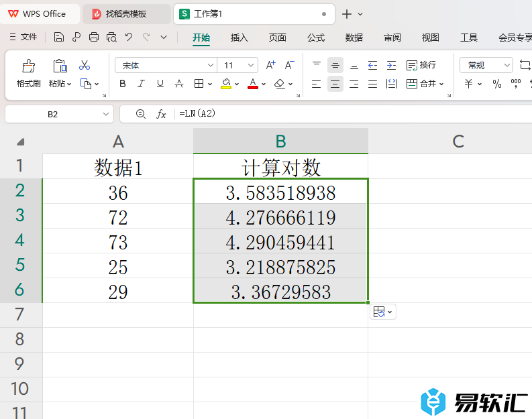
Task: Apply red font color button
Action: 253,84
